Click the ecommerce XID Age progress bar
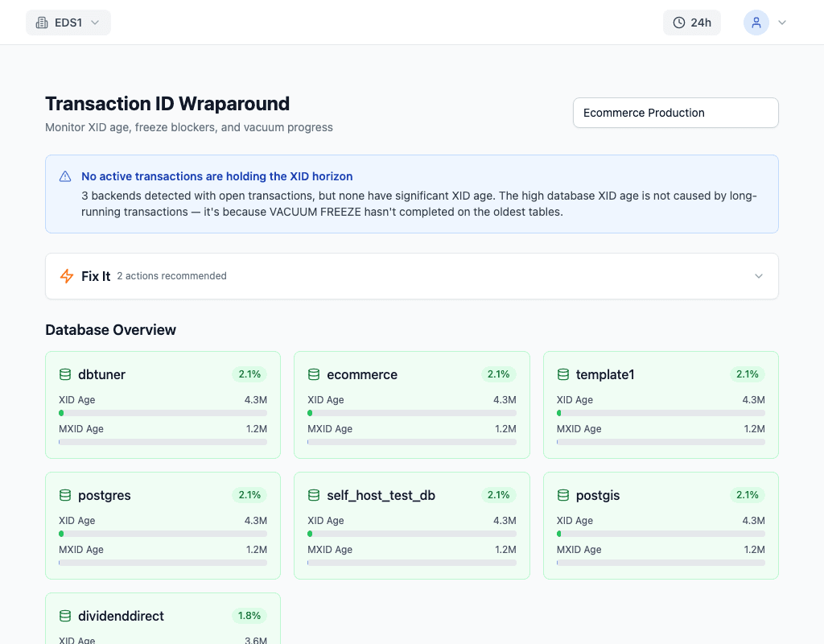824x644 pixels. tap(412, 413)
